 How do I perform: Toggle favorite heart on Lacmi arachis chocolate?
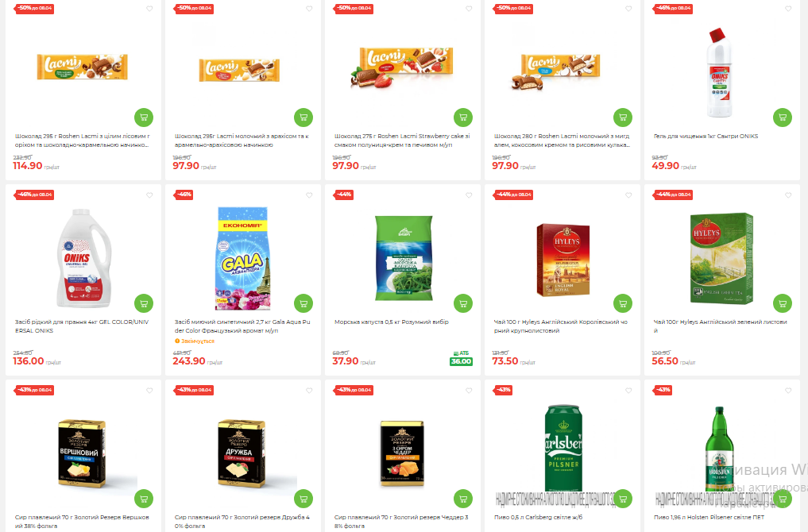pyautogui.click(x=309, y=9)
